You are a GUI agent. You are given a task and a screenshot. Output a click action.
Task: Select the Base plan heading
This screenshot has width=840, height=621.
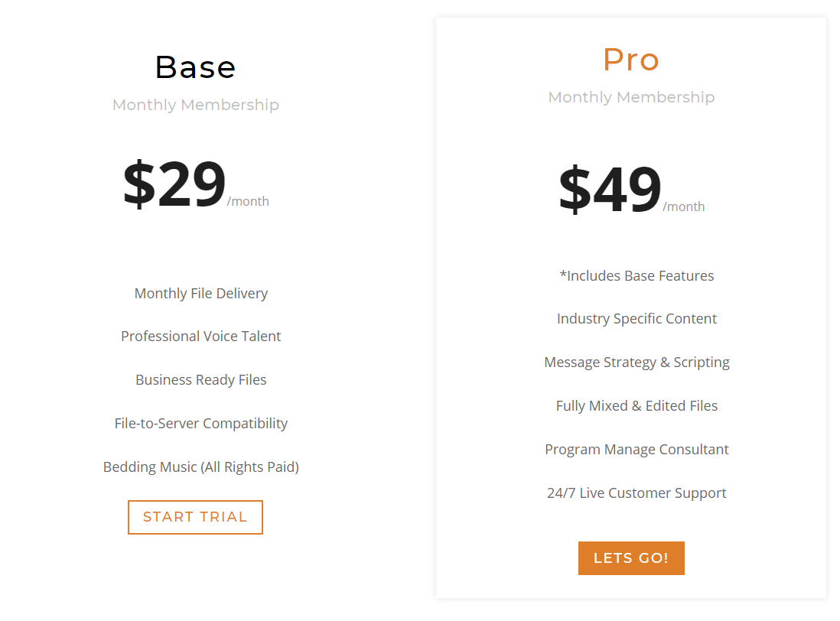coord(196,67)
